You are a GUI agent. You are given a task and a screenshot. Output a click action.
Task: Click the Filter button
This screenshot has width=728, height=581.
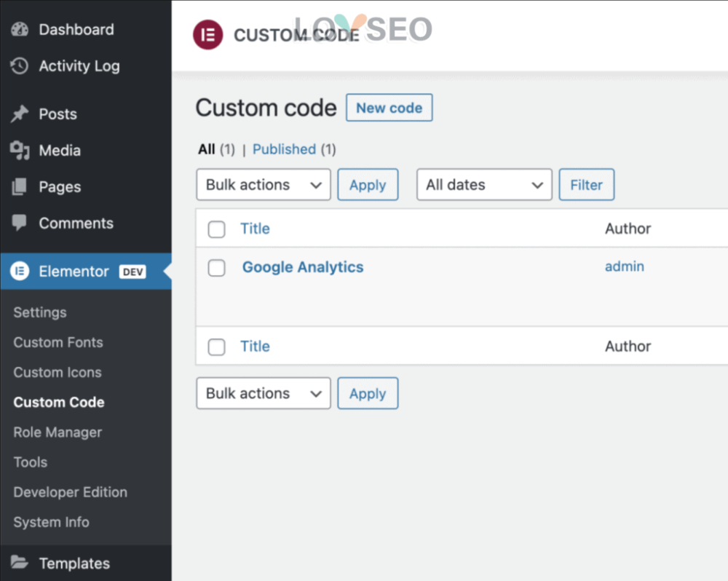coord(586,185)
